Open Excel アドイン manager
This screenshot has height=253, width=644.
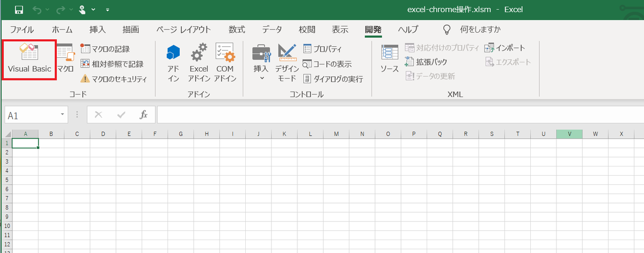pyautogui.click(x=199, y=62)
